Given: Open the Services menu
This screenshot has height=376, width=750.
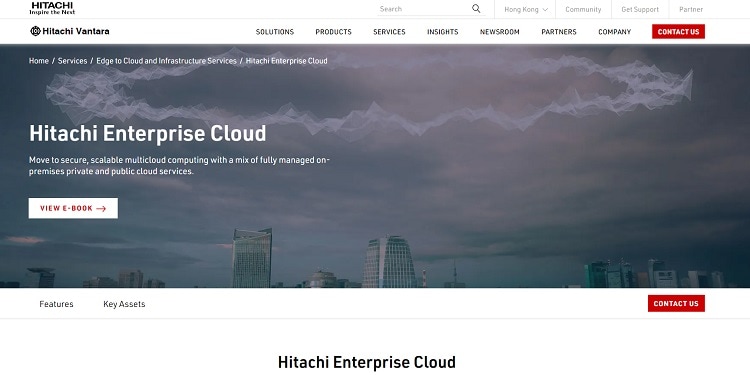Looking at the screenshot, I should (x=389, y=32).
